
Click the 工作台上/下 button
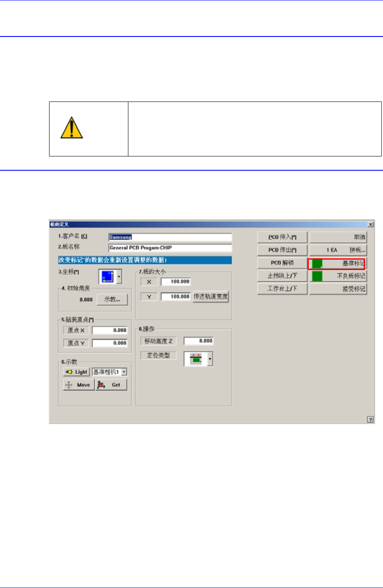tap(282, 289)
